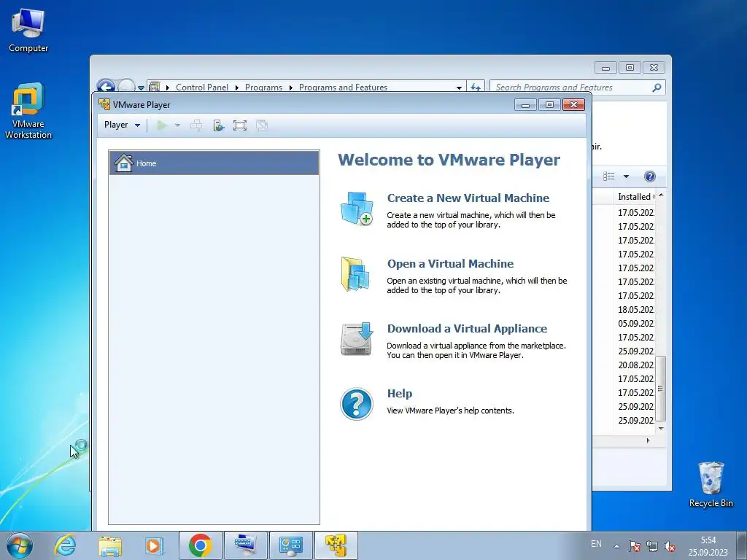Open the view options dropdown arrow

(x=626, y=176)
